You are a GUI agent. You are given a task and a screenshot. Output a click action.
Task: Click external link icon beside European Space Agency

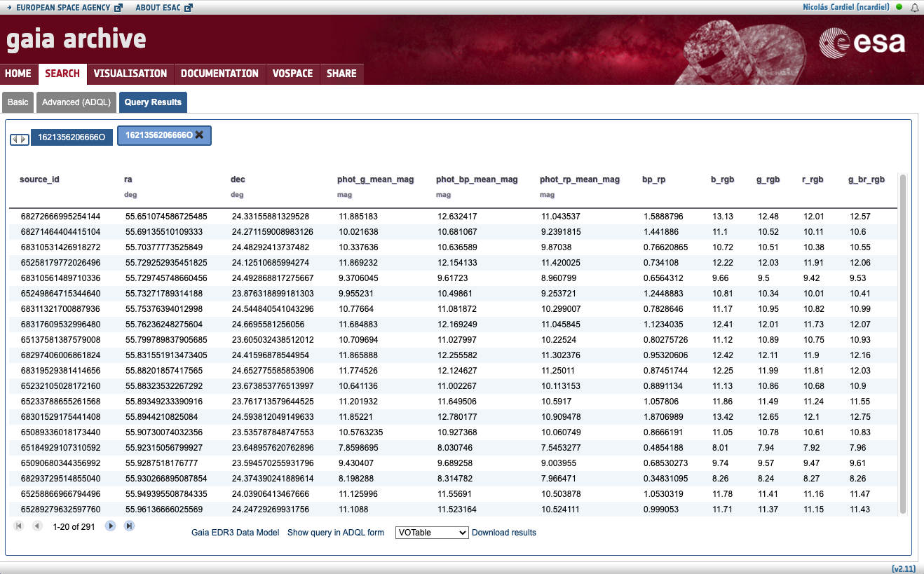pyautogui.click(x=118, y=8)
